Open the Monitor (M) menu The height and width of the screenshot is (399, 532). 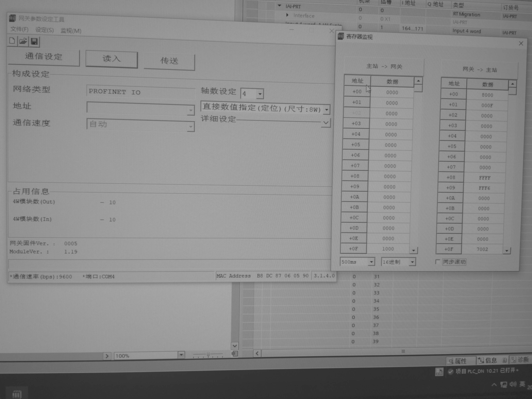[71, 31]
